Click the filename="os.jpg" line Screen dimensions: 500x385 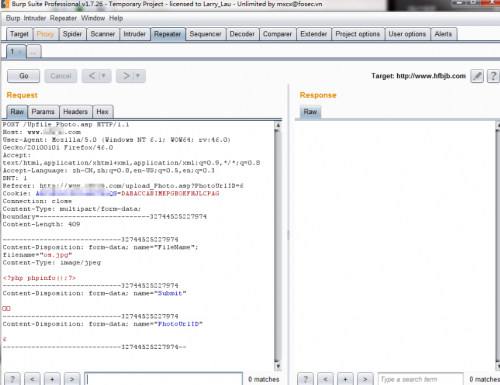(x=37, y=255)
